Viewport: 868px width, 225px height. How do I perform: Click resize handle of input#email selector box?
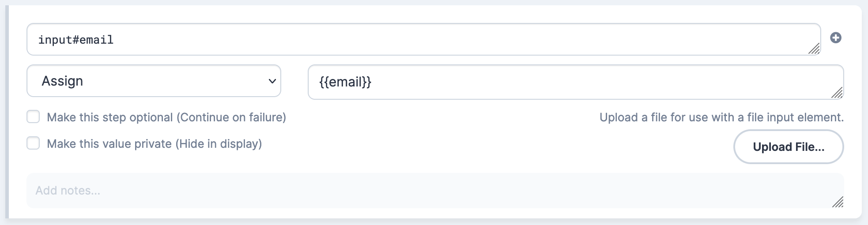tap(814, 49)
